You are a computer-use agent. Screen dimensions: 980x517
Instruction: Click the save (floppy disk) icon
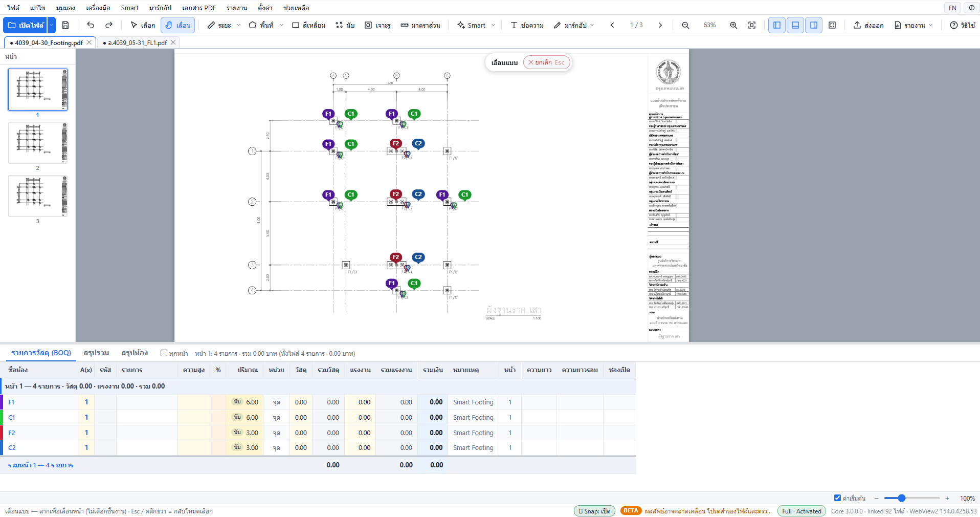click(x=65, y=25)
